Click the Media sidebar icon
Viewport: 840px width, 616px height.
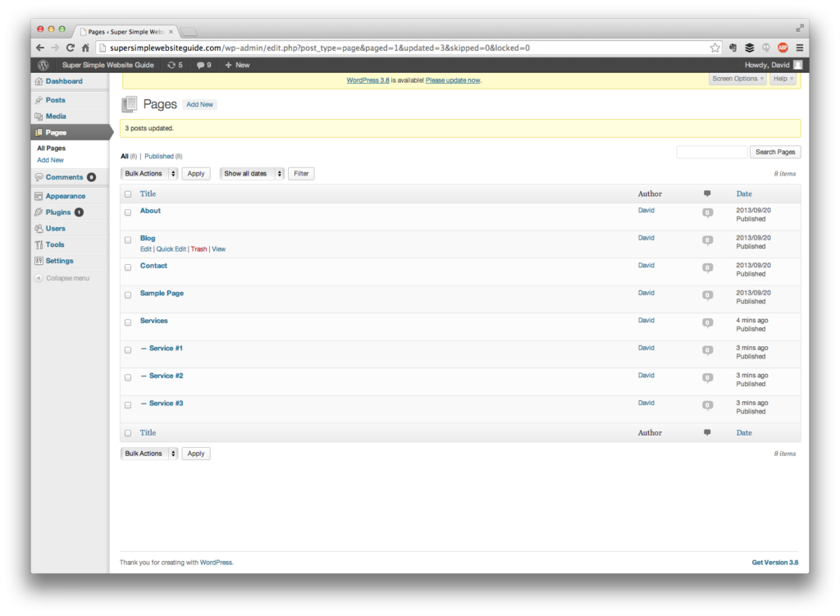39,116
